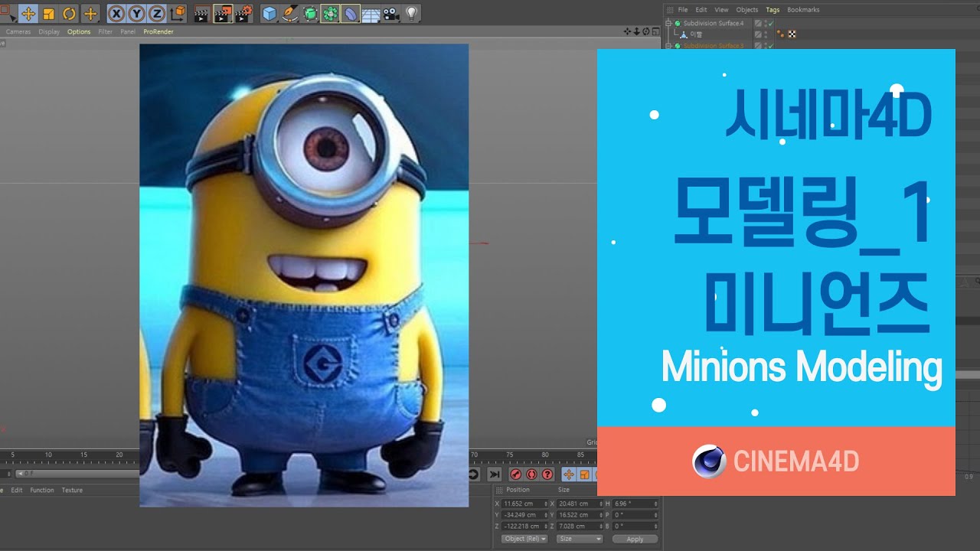Click the viewport zoom arrow icon
980x551 pixels.
click(637, 31)
